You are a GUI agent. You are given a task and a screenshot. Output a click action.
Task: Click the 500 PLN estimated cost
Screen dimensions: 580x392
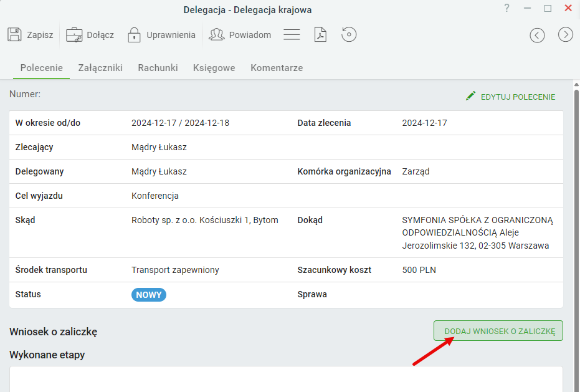tap(419, 270)
